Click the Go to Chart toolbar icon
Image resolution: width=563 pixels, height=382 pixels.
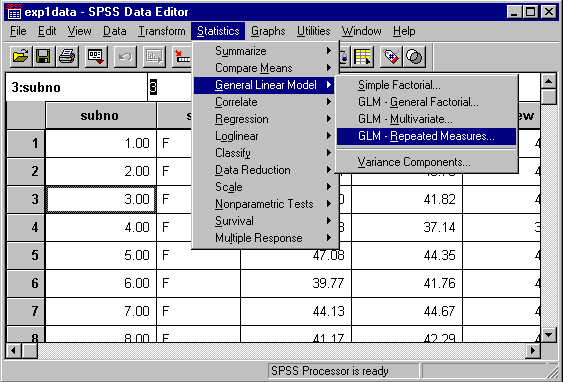point(154,56)
